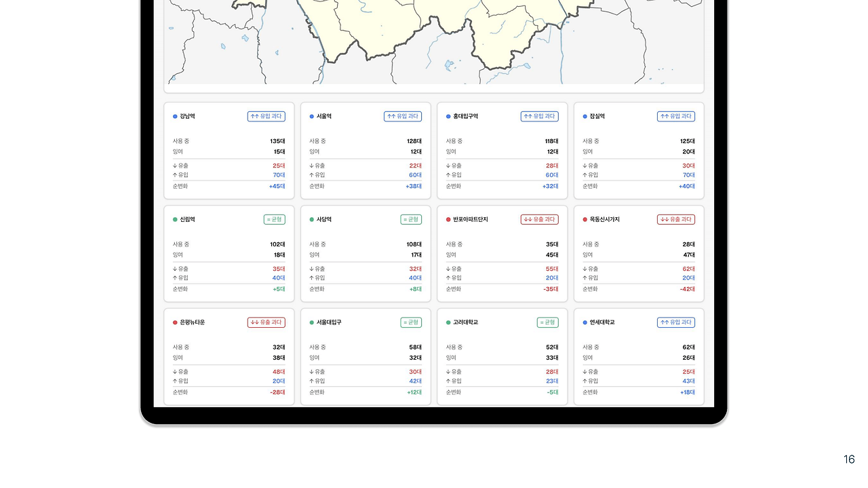Click the 균형 badge on 서울대입구 card

point(411,322)
